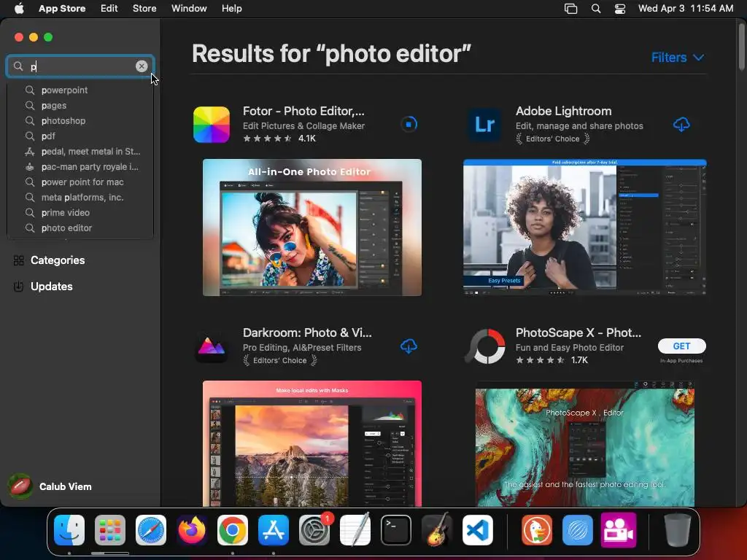Viewport: 747px width, 560px height.
Task: Launch Visual Studio Code from the Dock
Action: click(477, 530)
